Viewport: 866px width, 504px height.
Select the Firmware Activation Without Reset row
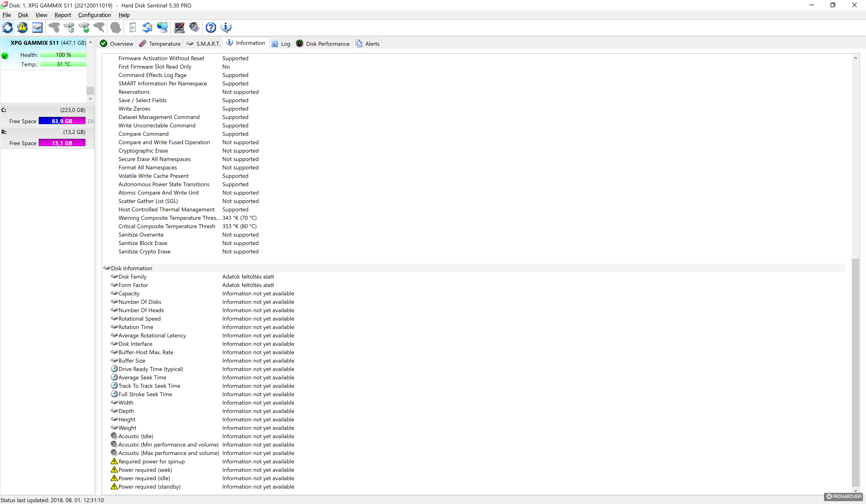[x=474, y=58]
